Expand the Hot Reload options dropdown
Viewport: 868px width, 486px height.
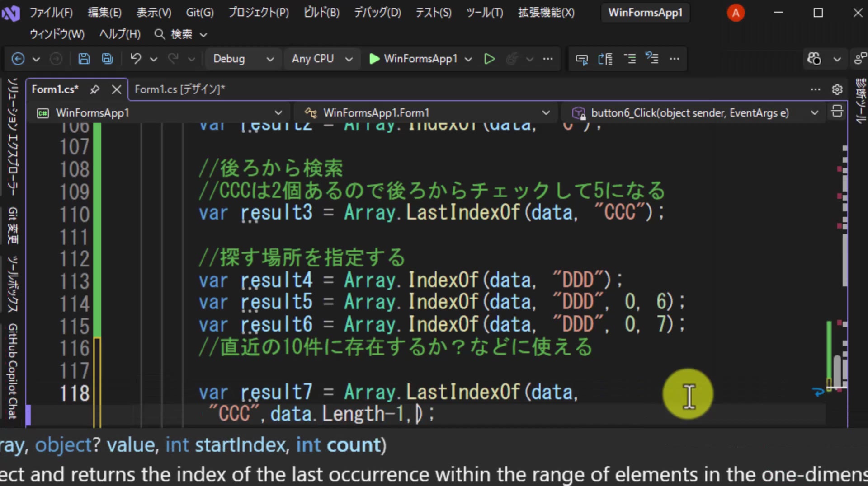tap(529, 59)
